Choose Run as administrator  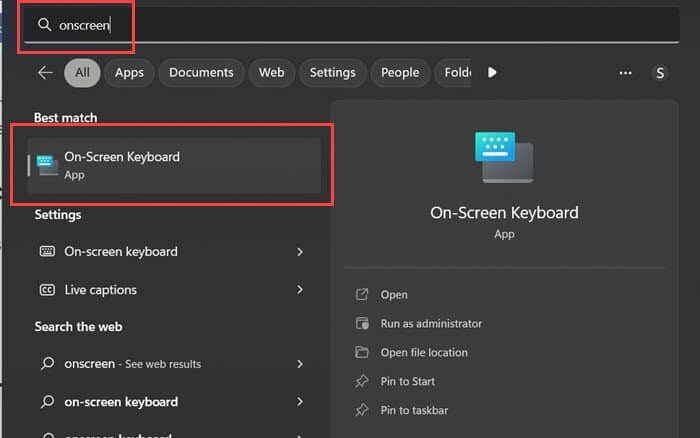tap(431, 324)
